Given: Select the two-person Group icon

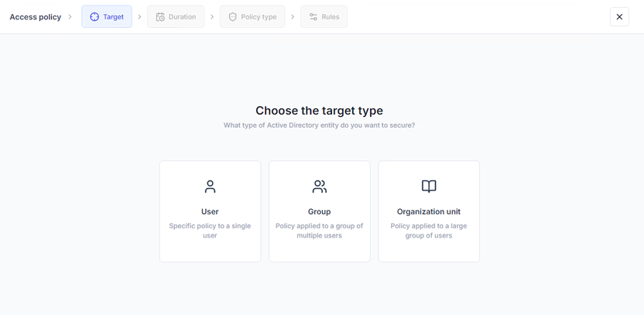Looking at the screenshot, I should tap(319, 187).
